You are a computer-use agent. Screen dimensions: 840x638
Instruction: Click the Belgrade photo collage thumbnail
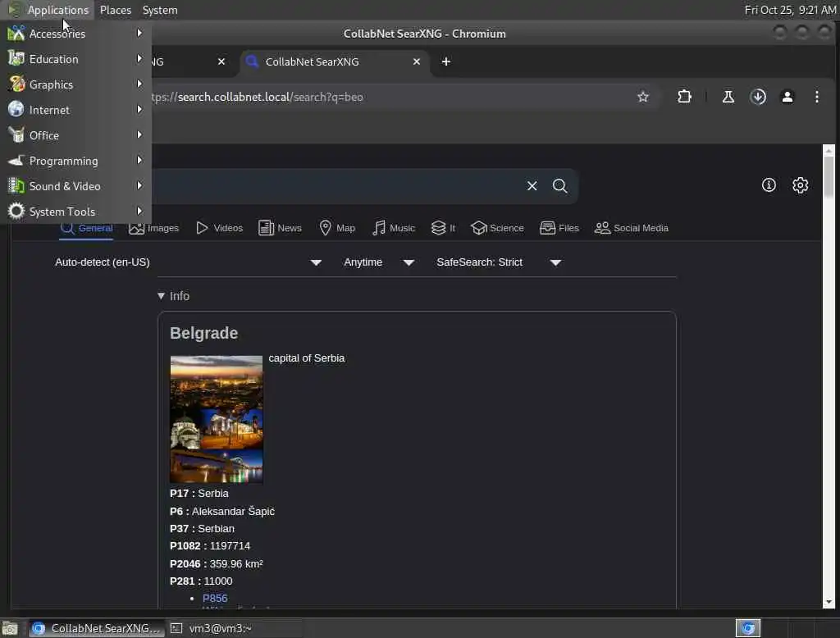pyautogui.click(x=217, y=419)
